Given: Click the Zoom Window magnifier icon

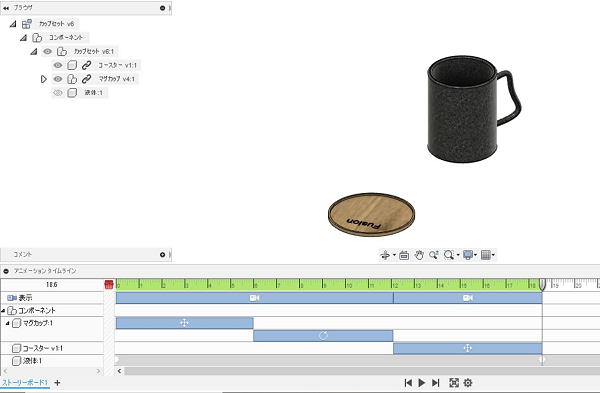Looking at the screenshot, I should (449, 255).
